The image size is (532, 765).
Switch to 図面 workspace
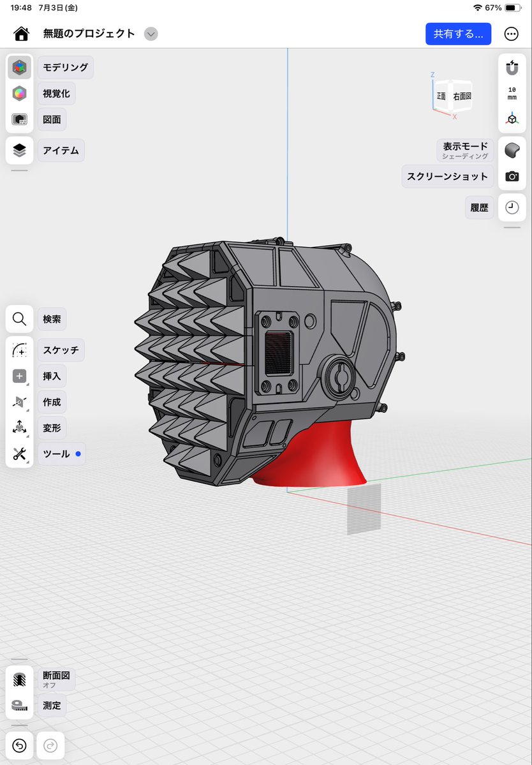pos(52,119)
